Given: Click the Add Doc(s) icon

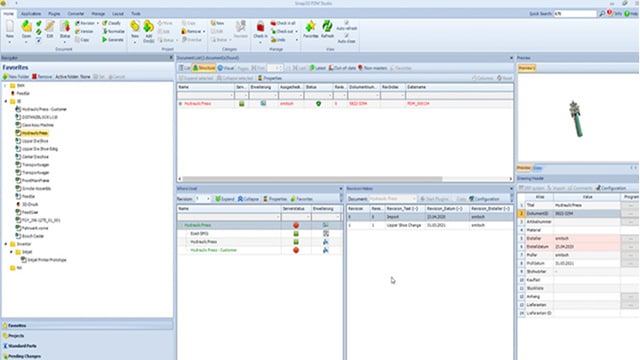Looking at the screenshot, I should tap(149, 27).
